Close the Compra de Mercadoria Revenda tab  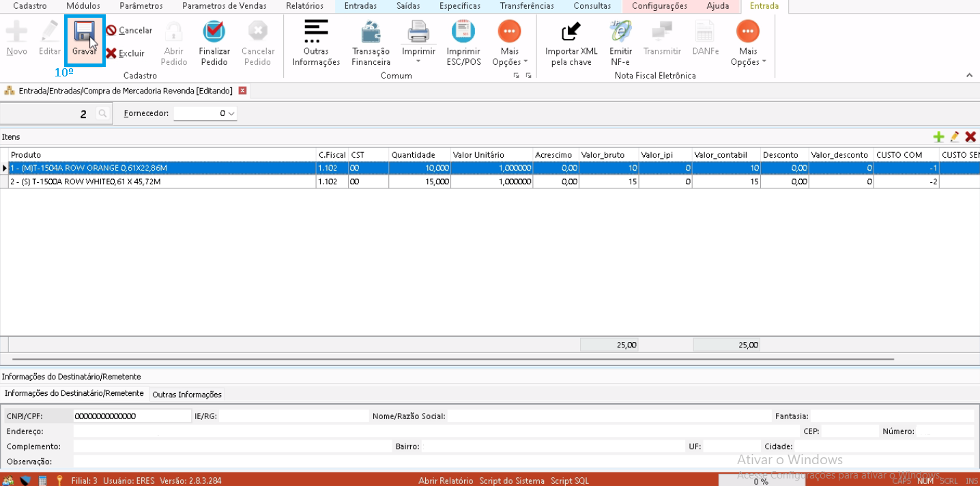click(242, 90)
